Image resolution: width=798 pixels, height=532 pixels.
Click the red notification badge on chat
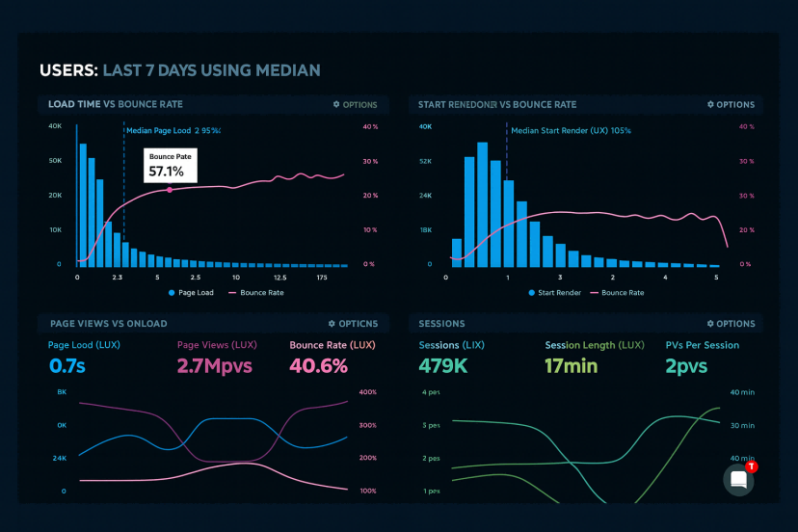pos(752,466)
